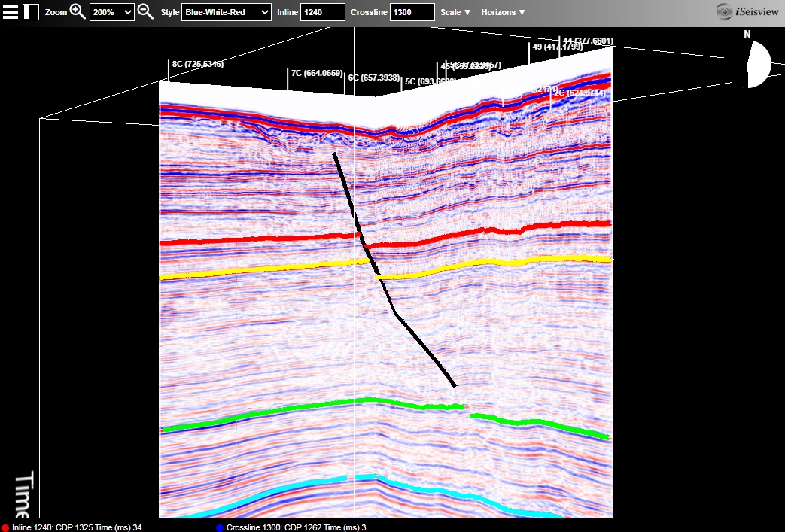Click the red Inline 1240 status dot
The image size is (785, 532).
[x=4, y=527]
